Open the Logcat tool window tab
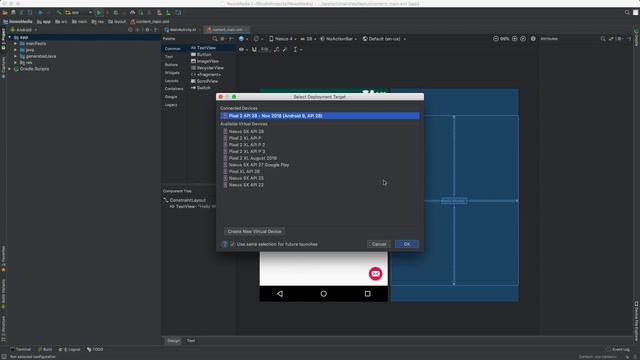 [70, 349]
